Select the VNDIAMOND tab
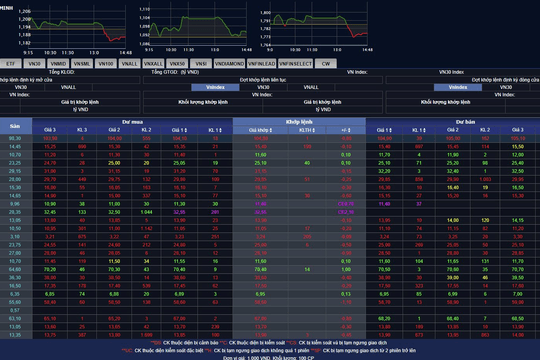The image size is (540, 360). point(229,64)
